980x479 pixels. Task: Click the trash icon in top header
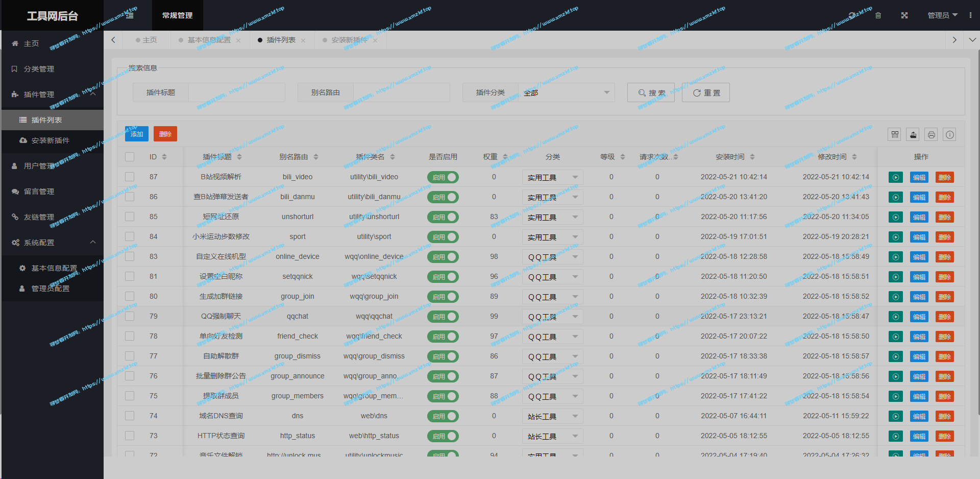pyautogui.click(x=878, y=15)
